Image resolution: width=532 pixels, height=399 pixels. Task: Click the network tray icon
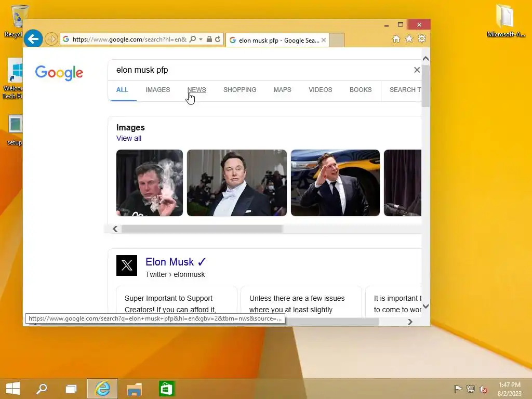point(471,389)
